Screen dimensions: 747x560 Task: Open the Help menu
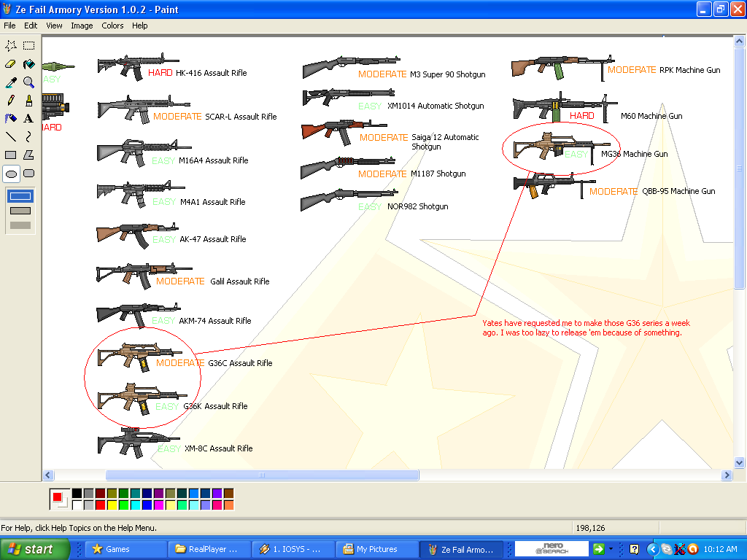click(x=139, y=26)
